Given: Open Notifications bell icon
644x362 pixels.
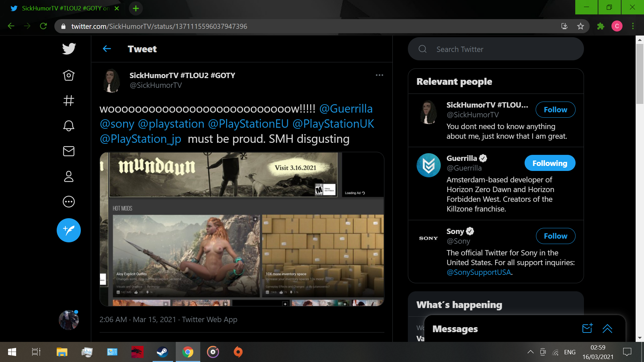Looking at the screenshot, I should (x=69, y=126).
